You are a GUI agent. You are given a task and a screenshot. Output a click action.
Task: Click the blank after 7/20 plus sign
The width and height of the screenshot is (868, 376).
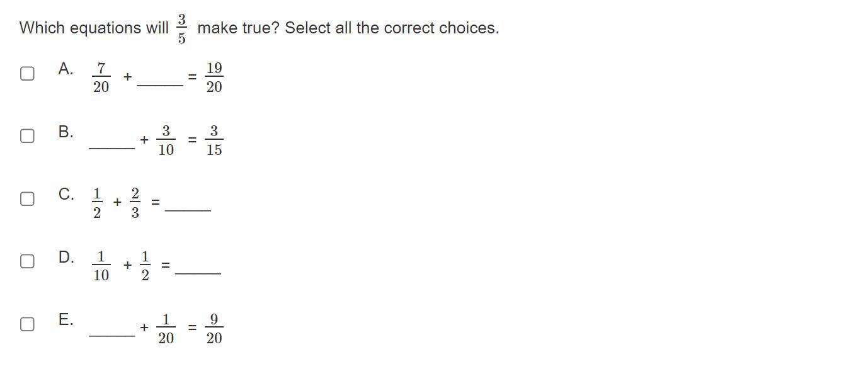[159, 81]
